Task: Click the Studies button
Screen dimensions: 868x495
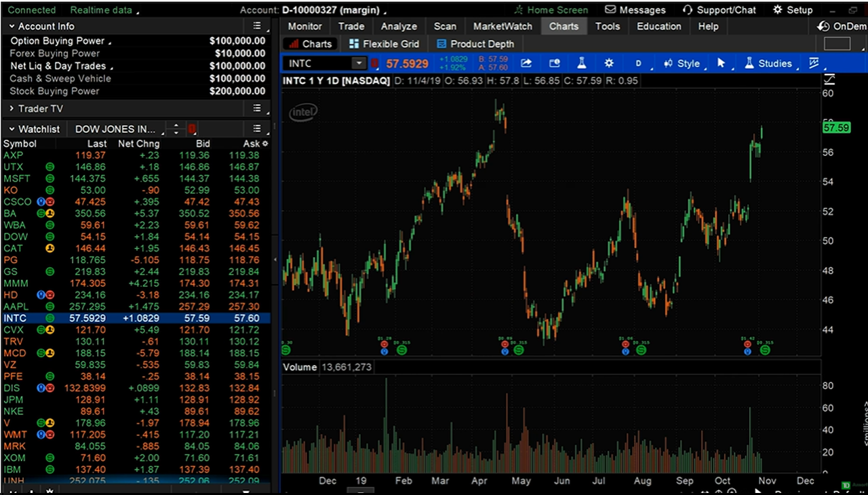Action: [768, 63]
